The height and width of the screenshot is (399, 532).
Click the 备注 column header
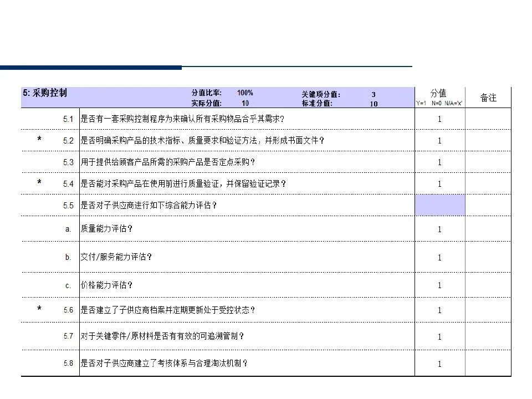coord(490,96)
